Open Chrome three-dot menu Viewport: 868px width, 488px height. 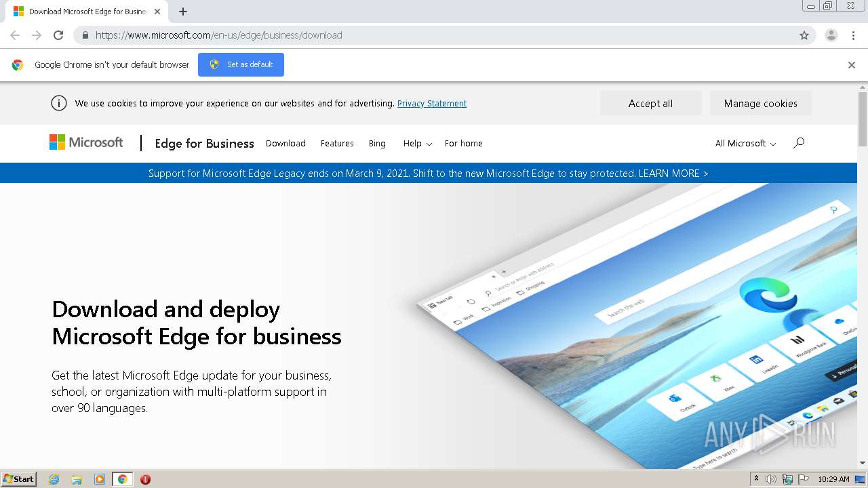[853, 35]
